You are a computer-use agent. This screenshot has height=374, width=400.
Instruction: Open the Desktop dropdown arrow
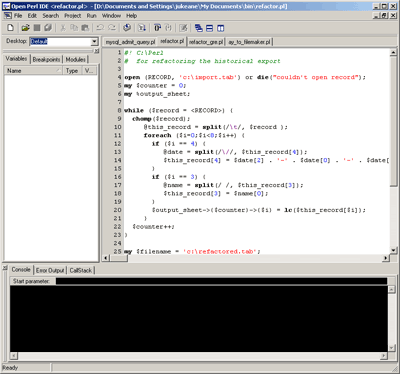(x=94, y=42)
